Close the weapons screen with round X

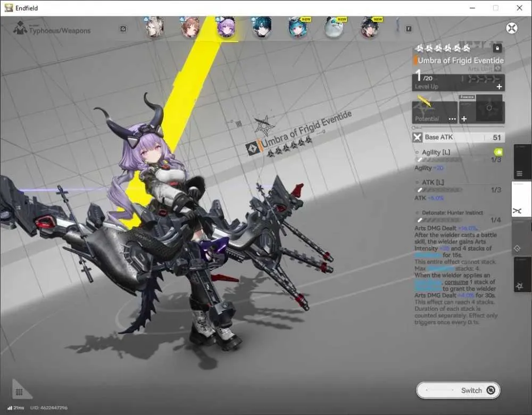point(512,28)
